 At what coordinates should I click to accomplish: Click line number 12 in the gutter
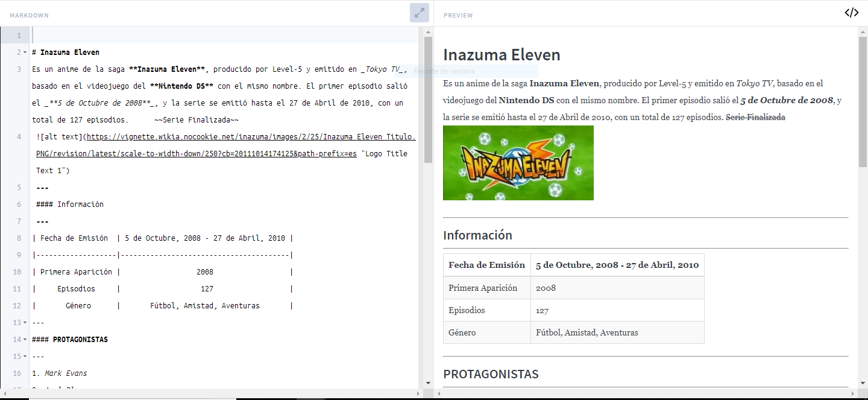17,306
